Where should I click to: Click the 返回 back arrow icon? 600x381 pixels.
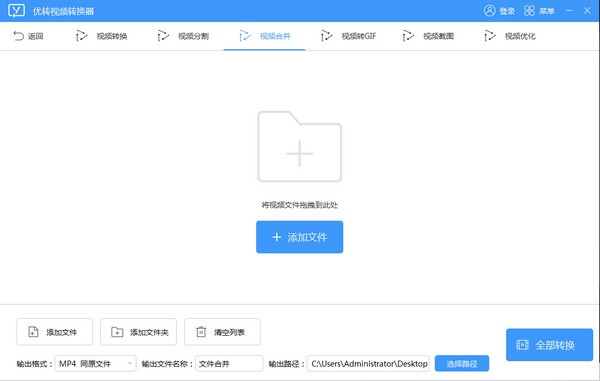[x=18, y=36]
